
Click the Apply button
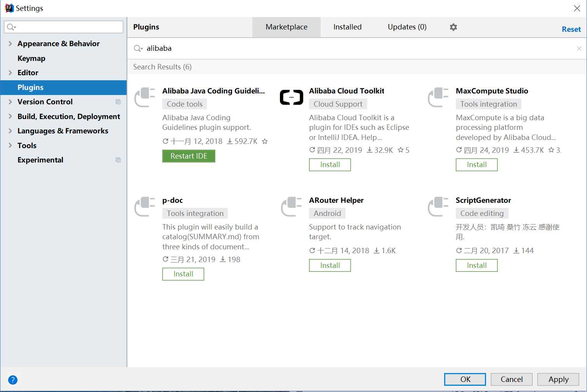558,380
